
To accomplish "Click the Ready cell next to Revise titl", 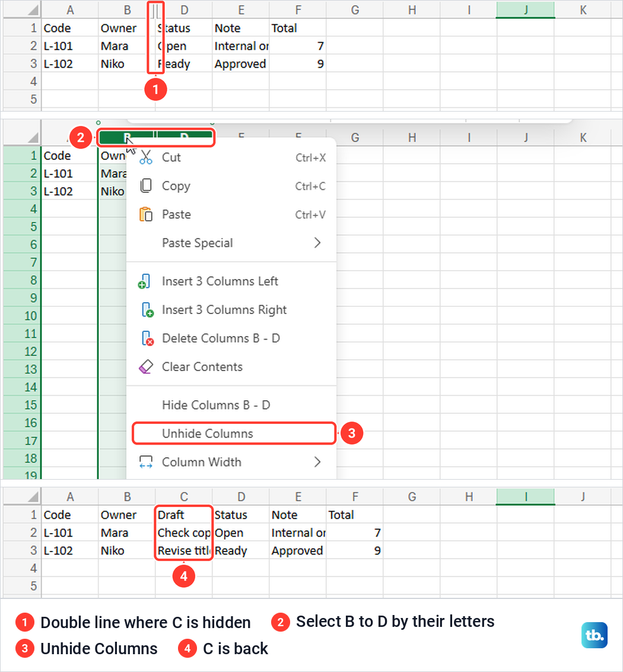I will (241, 551).
